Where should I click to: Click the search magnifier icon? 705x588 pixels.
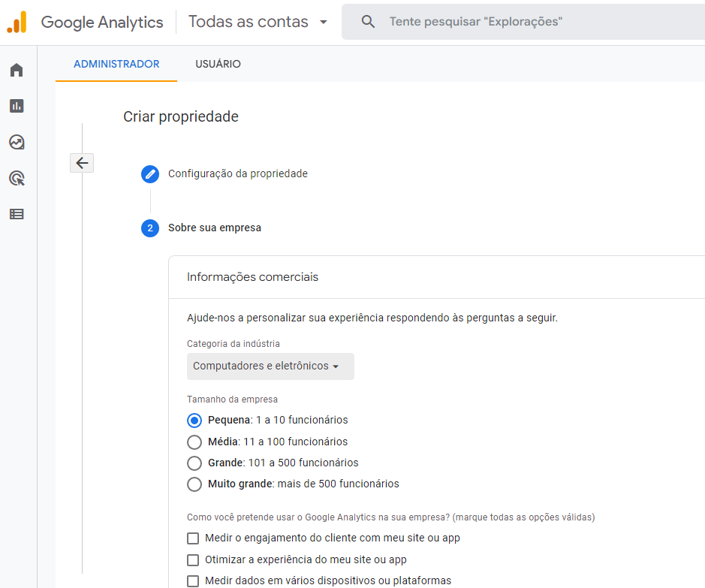pos(368,22)
